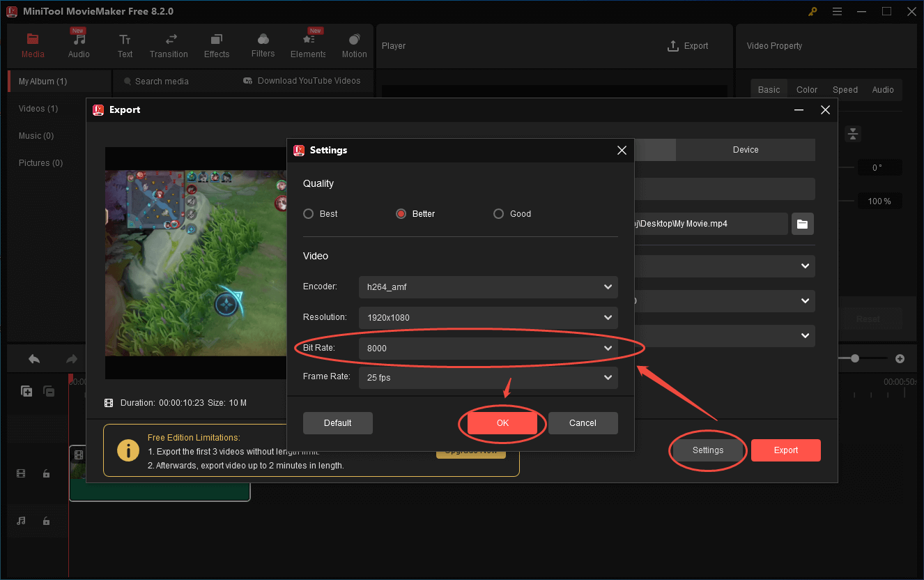This screenshot has height=580, width=924.
Task: Open the Encoder dropdown h264_amf
Action: tap(488, 287)
